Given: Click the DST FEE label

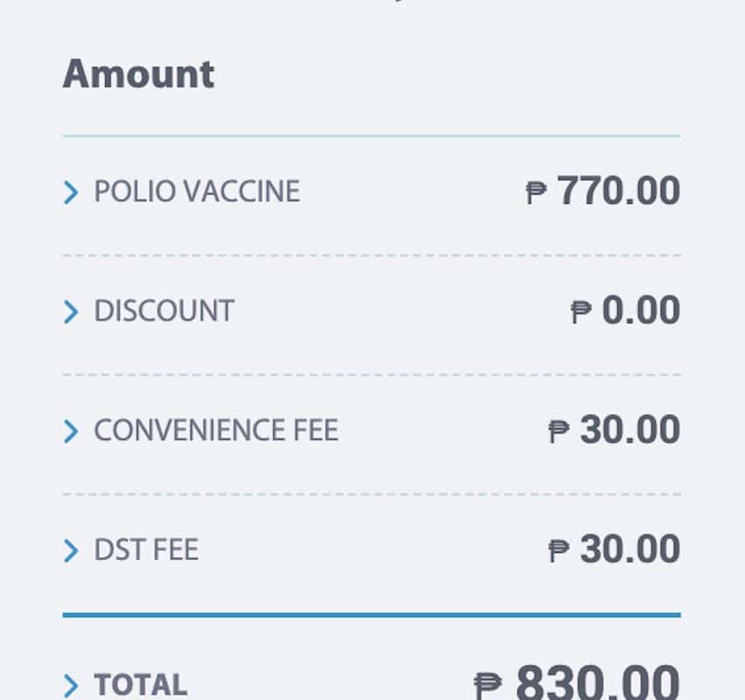Looking at the screenshot, I should (x=146, y=550).
